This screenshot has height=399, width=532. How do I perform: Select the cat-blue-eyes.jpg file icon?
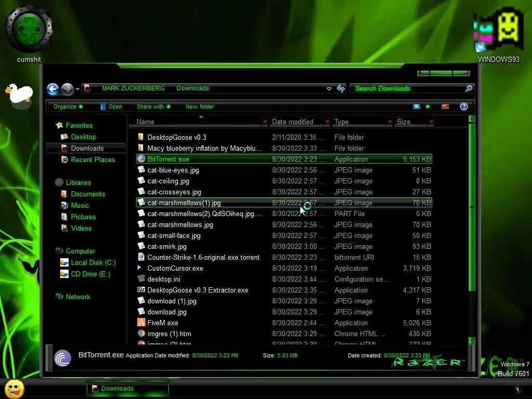pos(141,170)
